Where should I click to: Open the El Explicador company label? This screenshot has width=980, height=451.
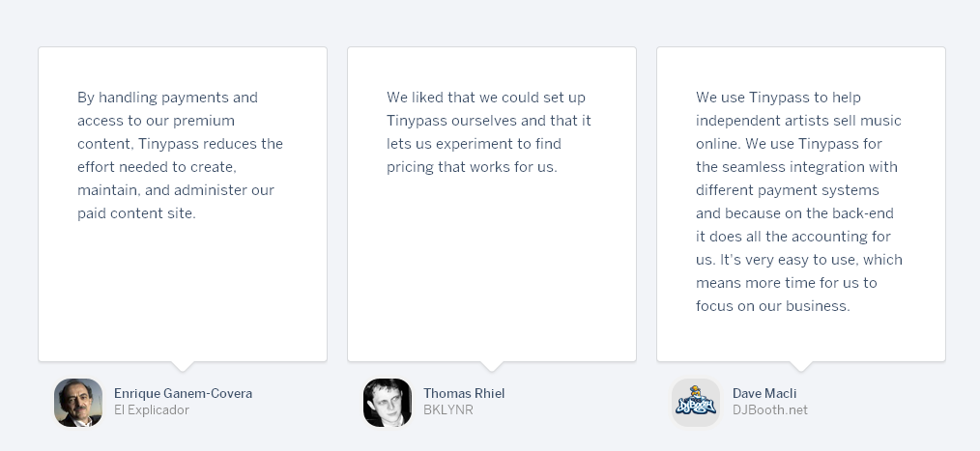(x=152, y=409)
